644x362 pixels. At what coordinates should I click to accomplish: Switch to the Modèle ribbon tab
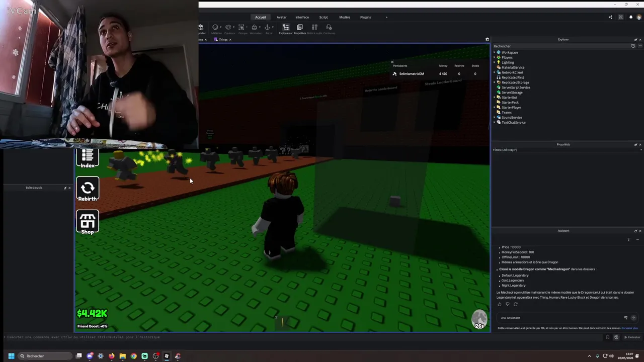[x=345, y=17]
